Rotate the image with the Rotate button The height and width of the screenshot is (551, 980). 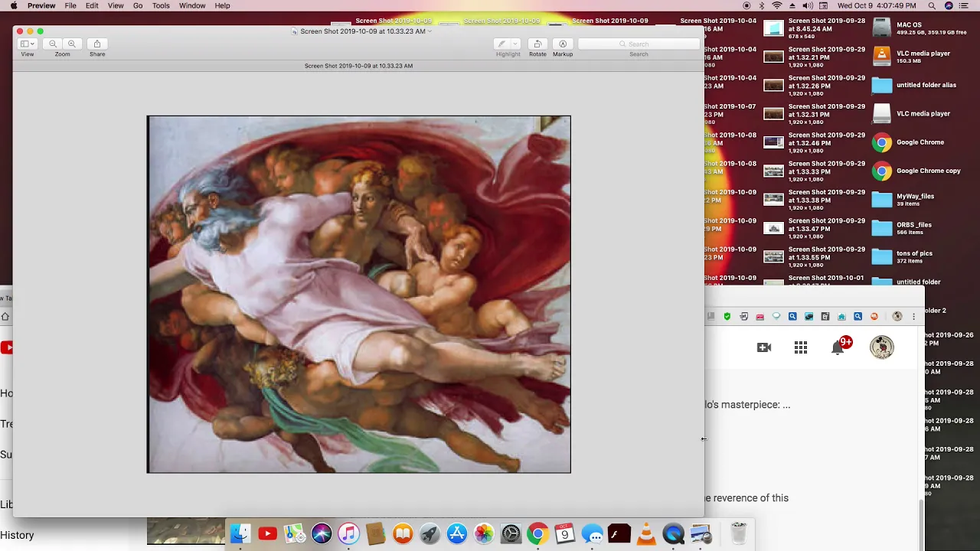537,44
